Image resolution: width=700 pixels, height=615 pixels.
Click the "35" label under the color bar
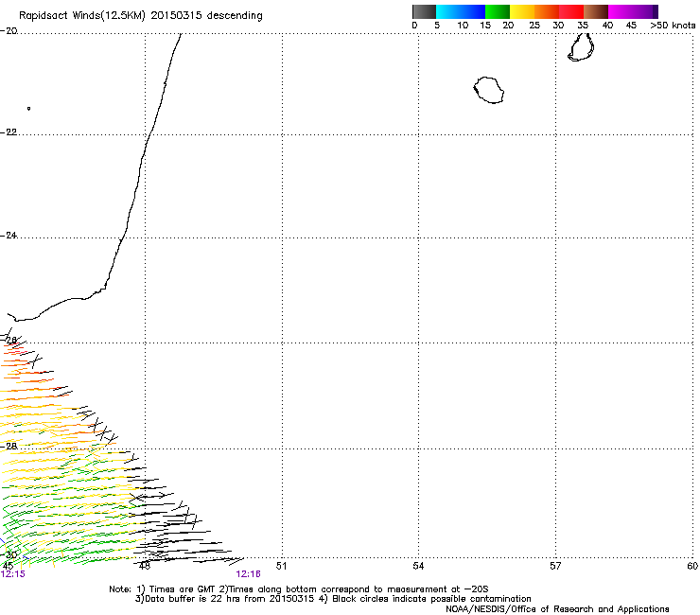[583, 26]
